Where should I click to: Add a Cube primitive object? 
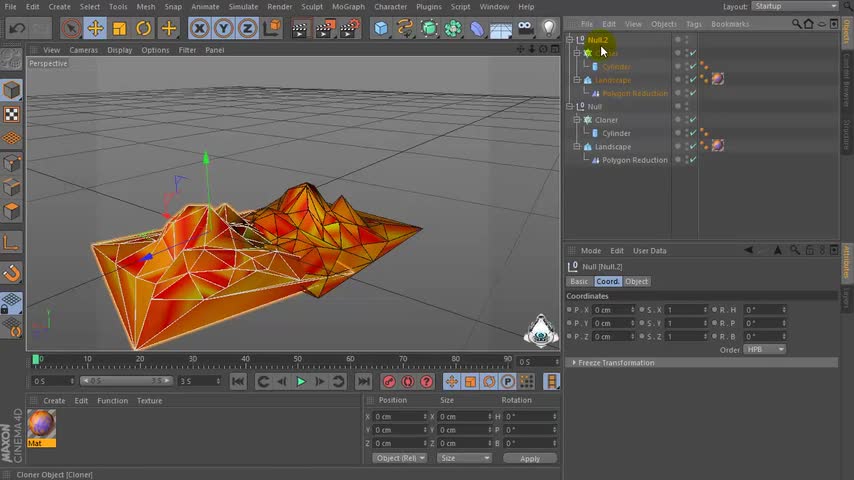381,29
